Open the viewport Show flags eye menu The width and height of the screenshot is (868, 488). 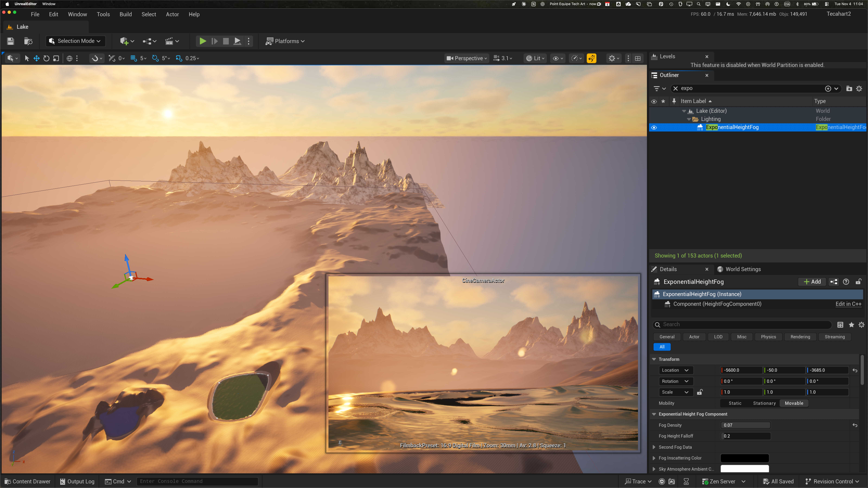point(558,58)
